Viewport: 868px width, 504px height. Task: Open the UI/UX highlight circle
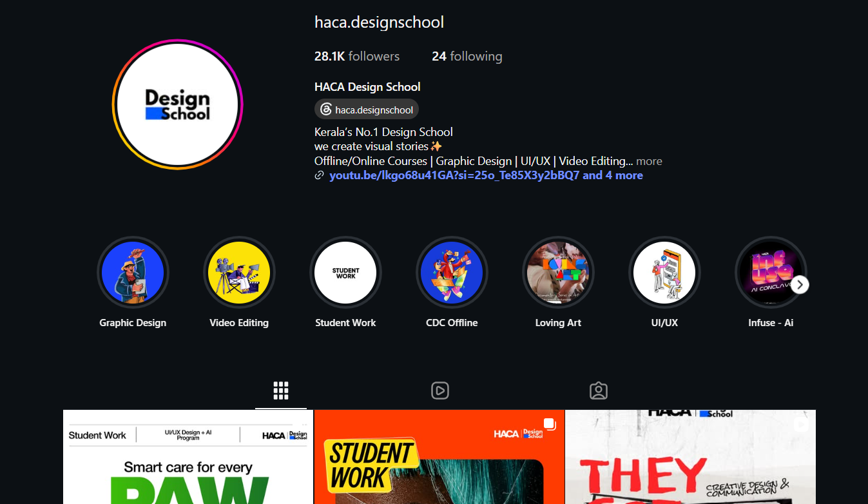(664, 273)
